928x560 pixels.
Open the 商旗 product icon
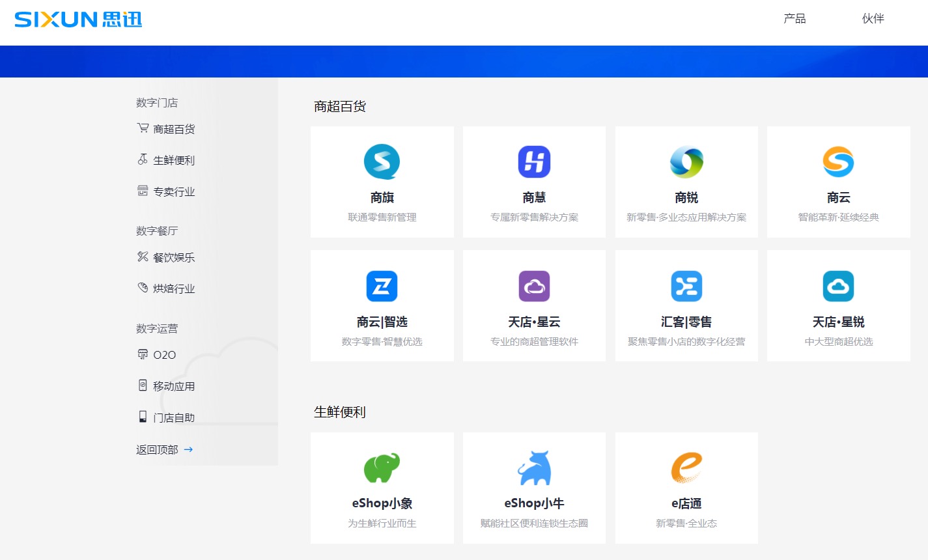click(382, 161)
